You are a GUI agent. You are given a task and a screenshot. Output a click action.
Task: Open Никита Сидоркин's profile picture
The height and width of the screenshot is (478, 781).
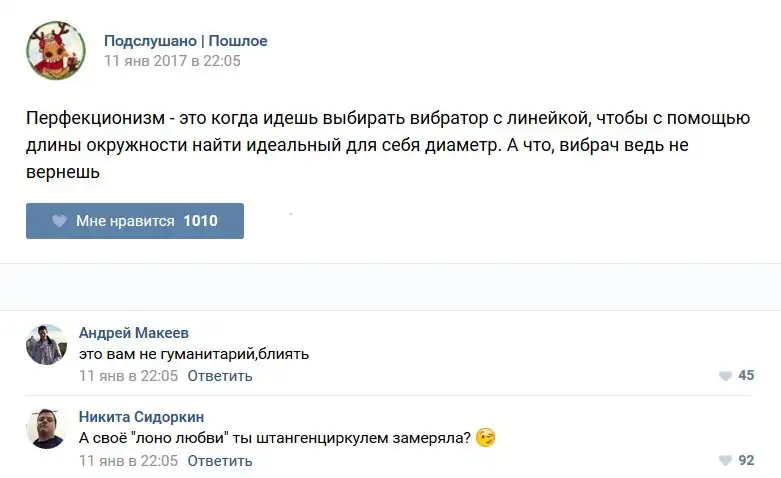(46, 428)
